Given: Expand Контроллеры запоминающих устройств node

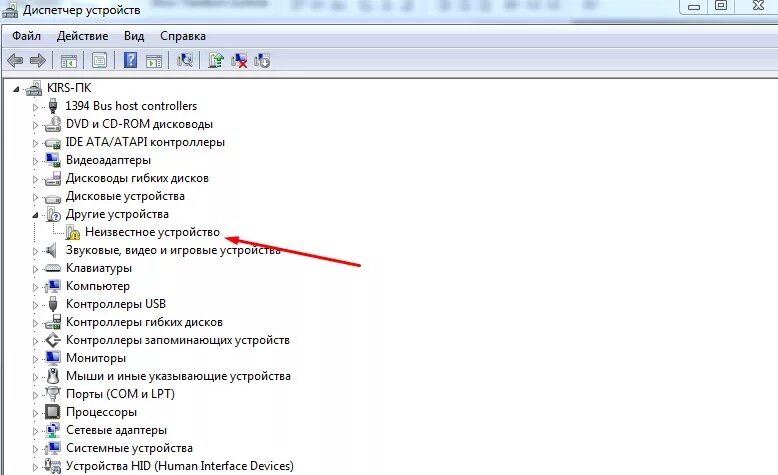Looking at the screenshot, I should point(35,341).
